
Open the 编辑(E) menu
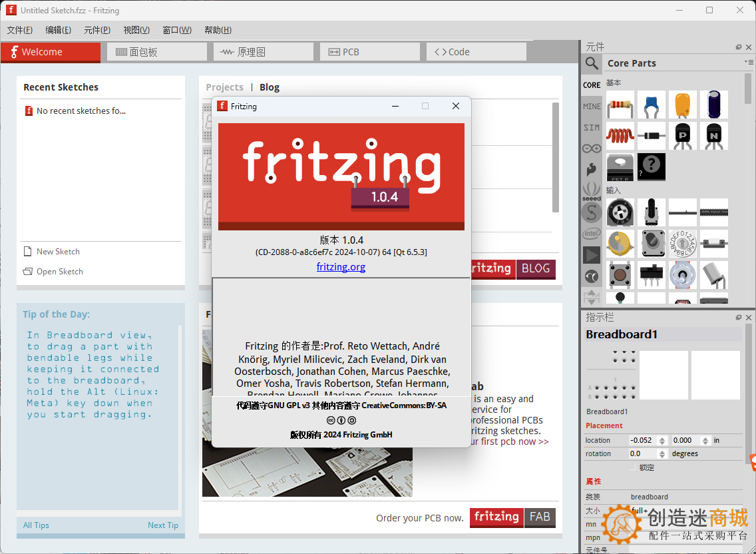point(59,30)
